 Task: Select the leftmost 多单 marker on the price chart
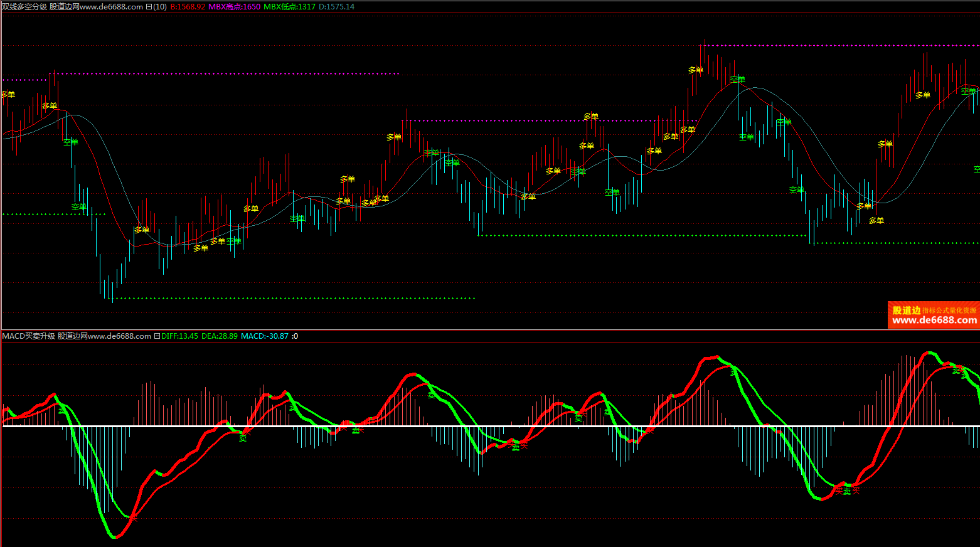pyautogui.click(x=8, y=95)
